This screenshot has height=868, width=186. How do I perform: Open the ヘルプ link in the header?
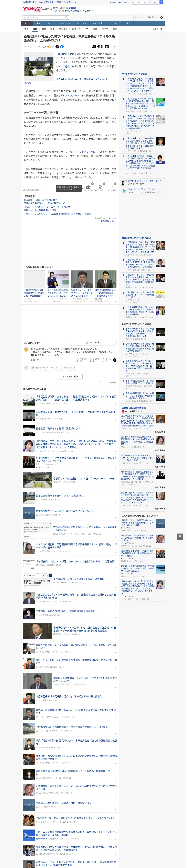coord(127,2)
